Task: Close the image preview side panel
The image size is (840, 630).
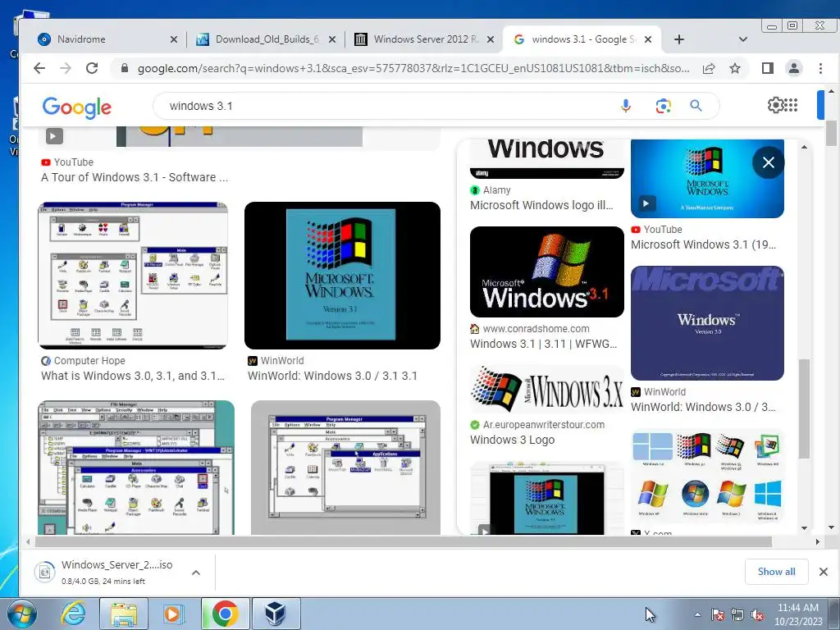Action: 768,162
